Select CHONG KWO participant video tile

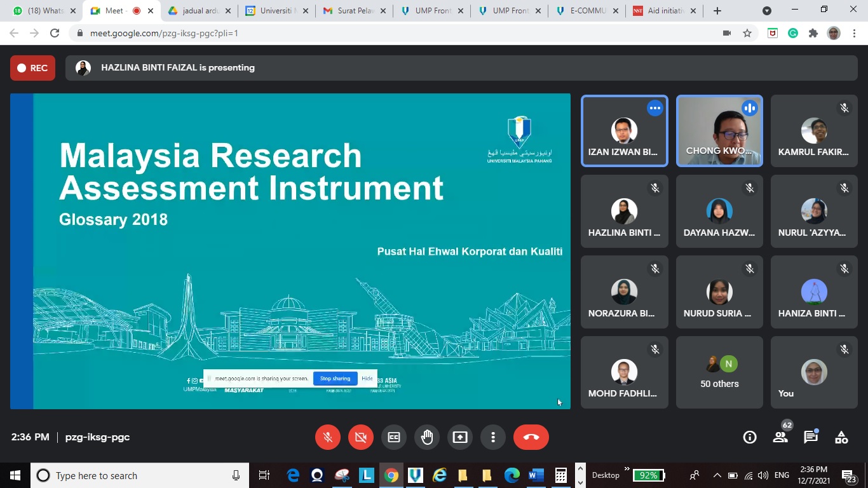(x=719, y=131)
